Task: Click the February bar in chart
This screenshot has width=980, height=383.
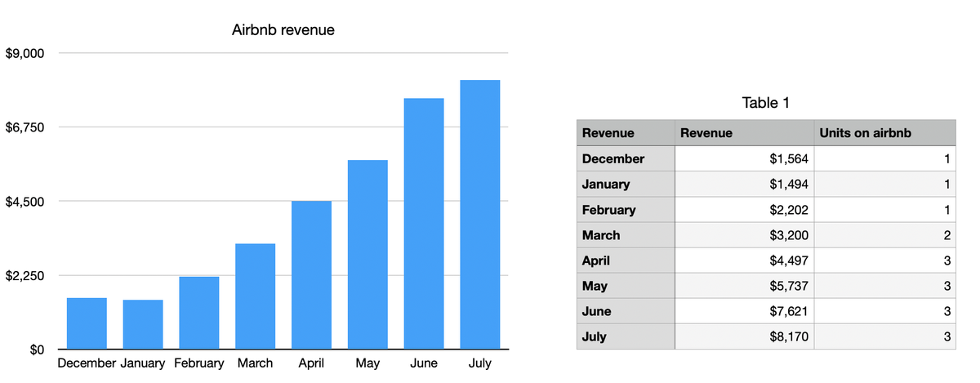Action: pyautogui.click(x=199, y=313)
